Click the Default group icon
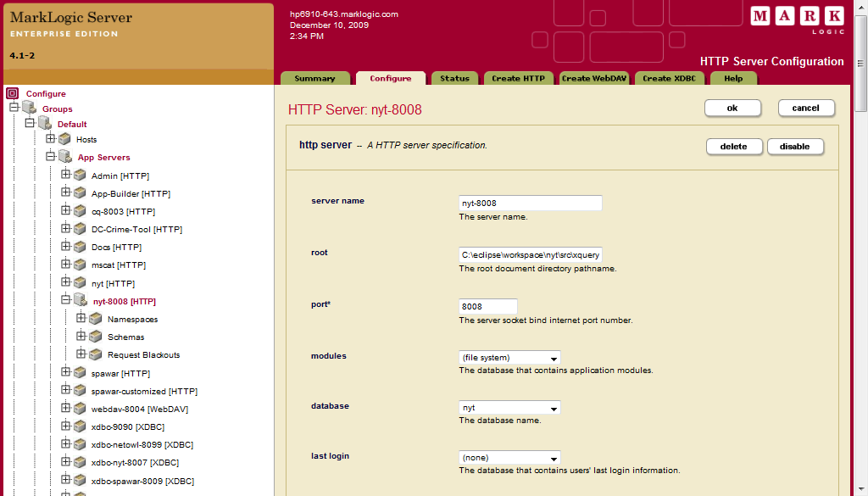This screenshot has width=868, height=496. 45,123
